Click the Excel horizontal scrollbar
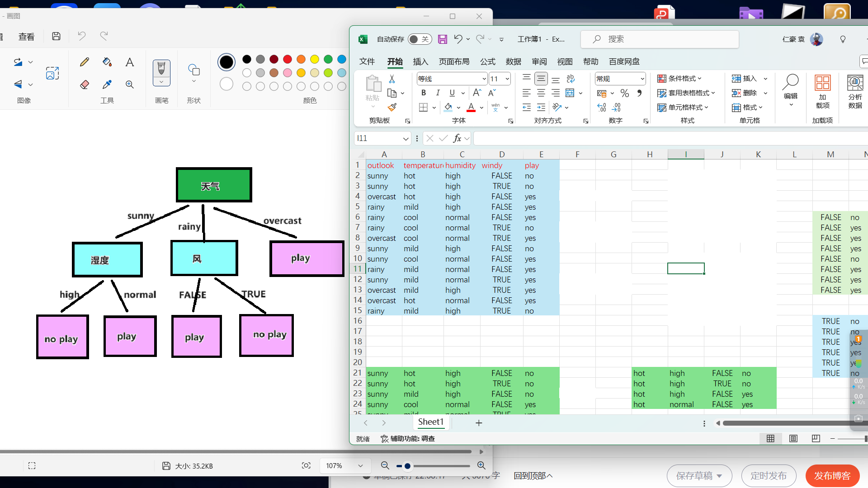 [791, 423]
